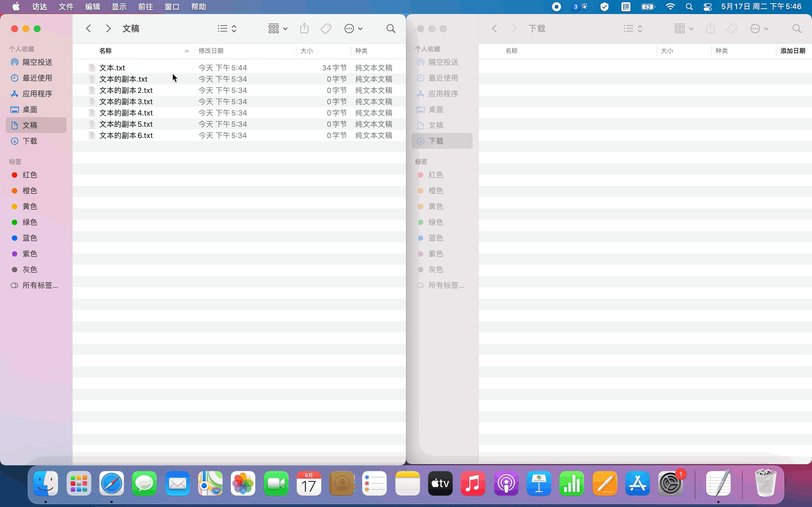Open the Trash in the Dock
This screenshot has width=812, height=507.
[x=765, y=483]
